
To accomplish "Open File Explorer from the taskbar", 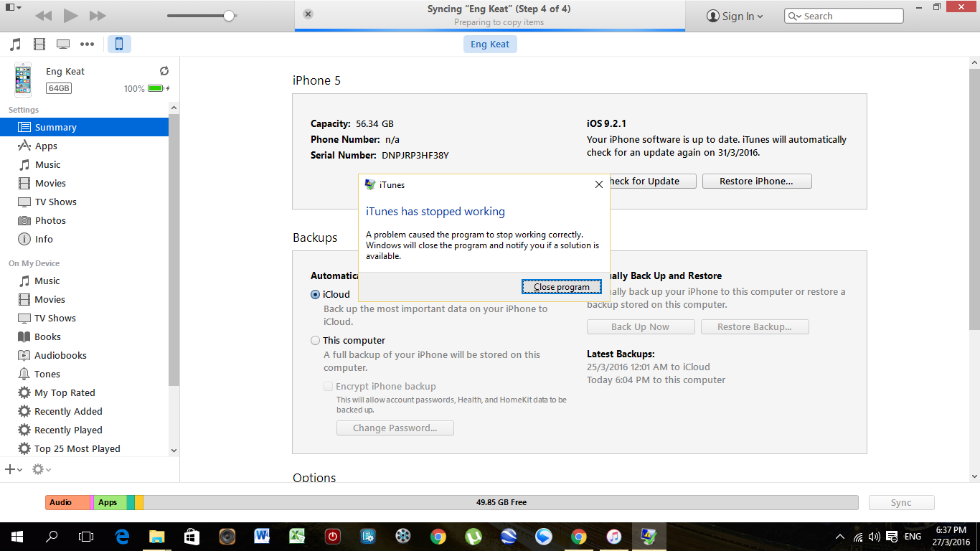I will tap(156, 536).
